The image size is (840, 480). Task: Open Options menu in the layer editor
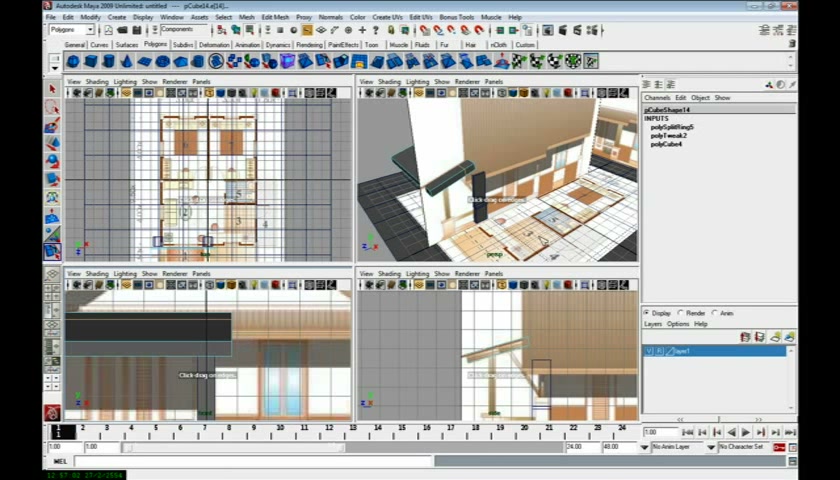[x=678, y=324]
